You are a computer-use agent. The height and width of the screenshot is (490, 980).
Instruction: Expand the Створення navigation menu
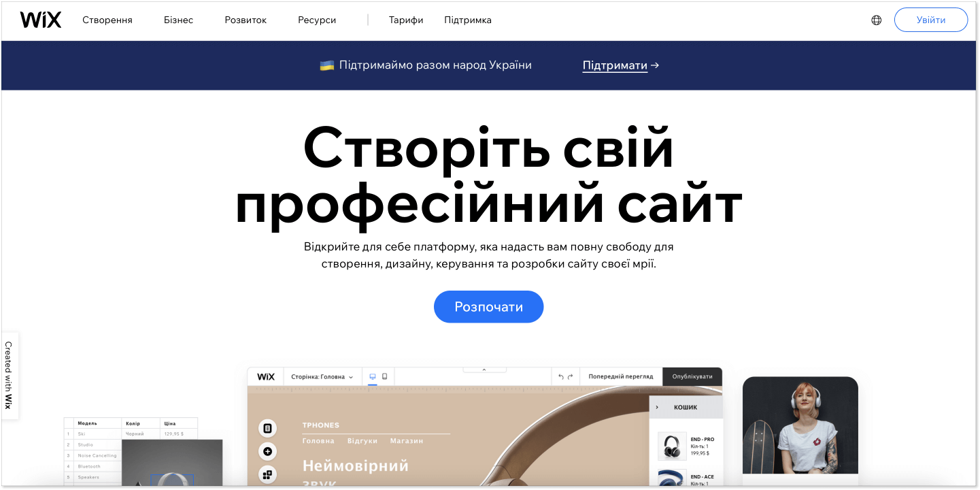(x=107, y=20)
